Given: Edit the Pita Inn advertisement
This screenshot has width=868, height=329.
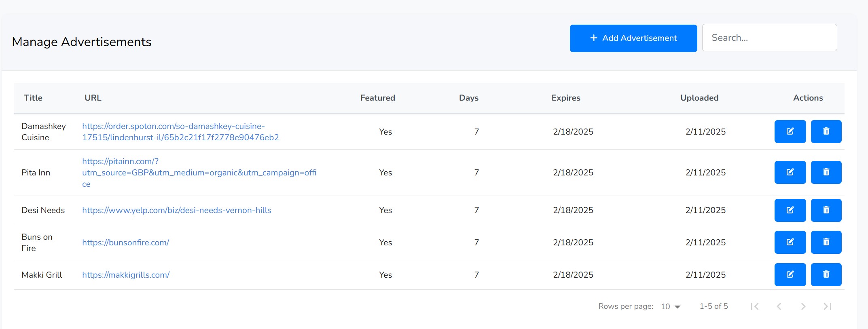Looking at the screenshot, I should click(790, 172).
